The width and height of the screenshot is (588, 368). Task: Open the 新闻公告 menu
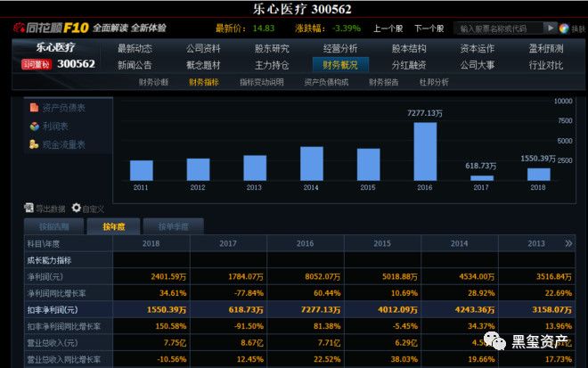pos(135,65)
